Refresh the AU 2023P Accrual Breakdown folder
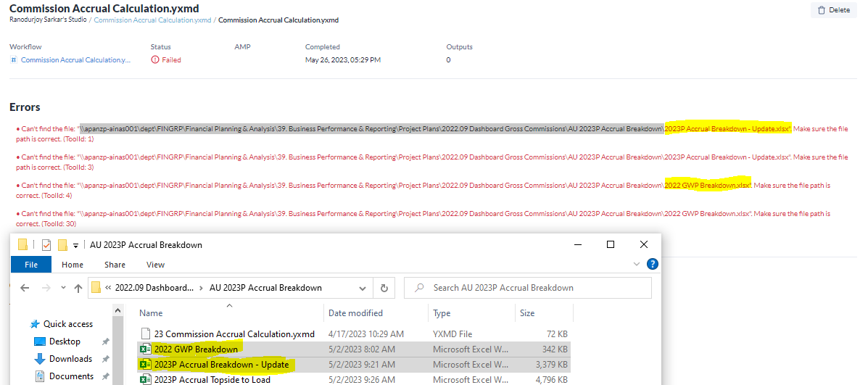The height and width of the screenshot is (385, 868). coord(384,288)
